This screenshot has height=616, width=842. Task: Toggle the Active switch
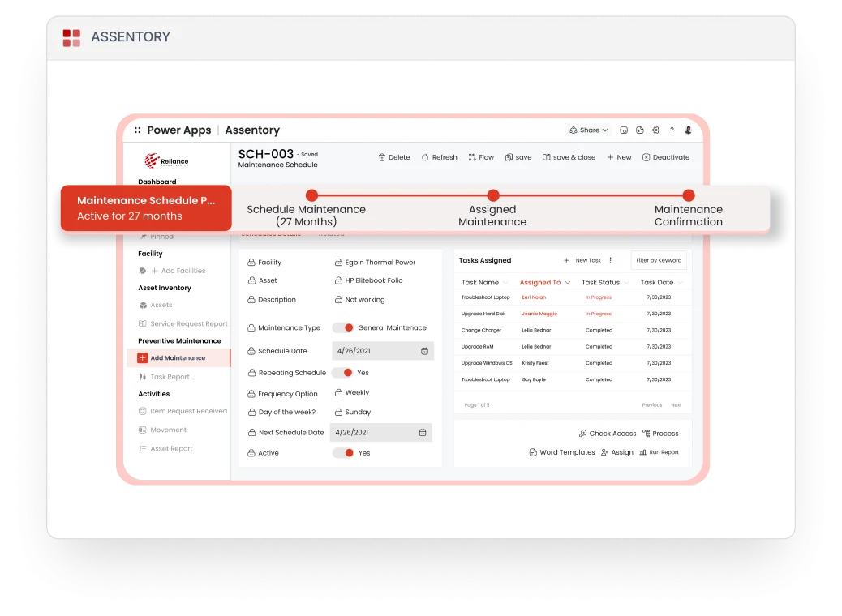343,453
